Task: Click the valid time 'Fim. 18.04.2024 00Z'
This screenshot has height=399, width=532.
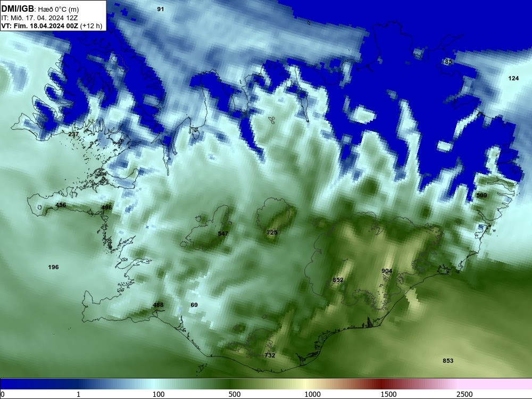Action: click(46, 26)
